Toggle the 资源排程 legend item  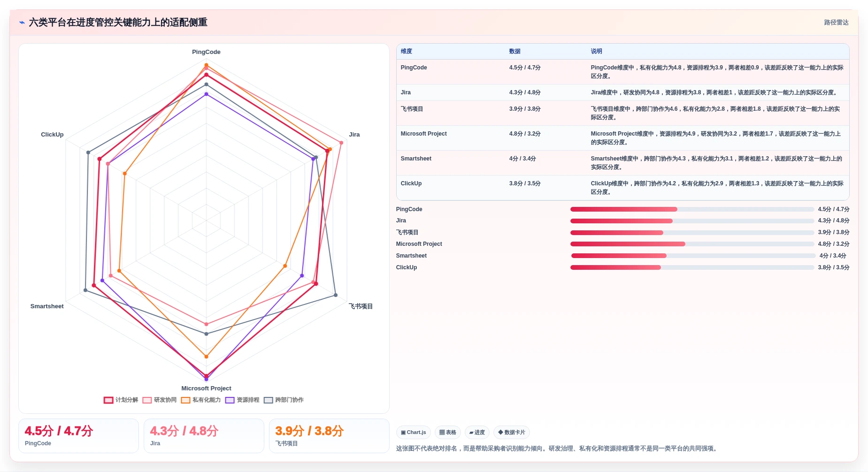coord(242,400)
